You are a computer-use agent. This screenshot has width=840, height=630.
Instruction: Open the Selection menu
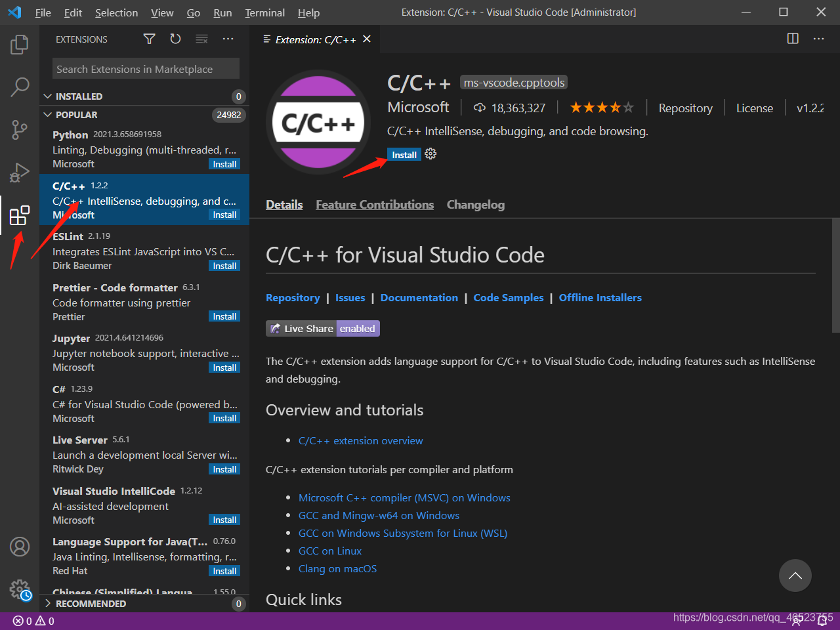(116, 12)
